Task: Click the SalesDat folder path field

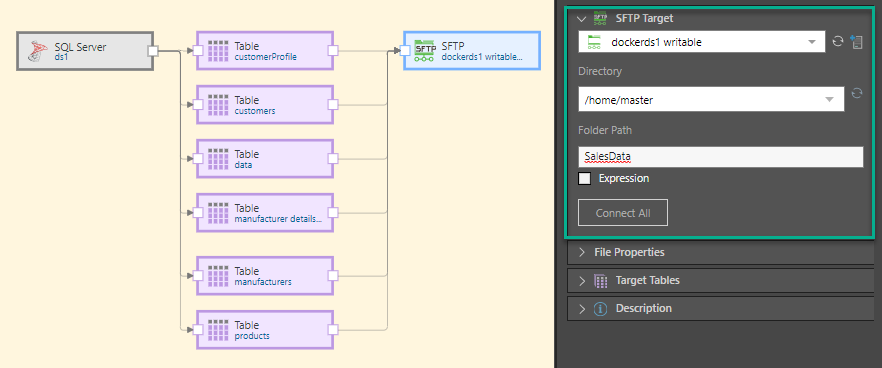Action: 720,157
